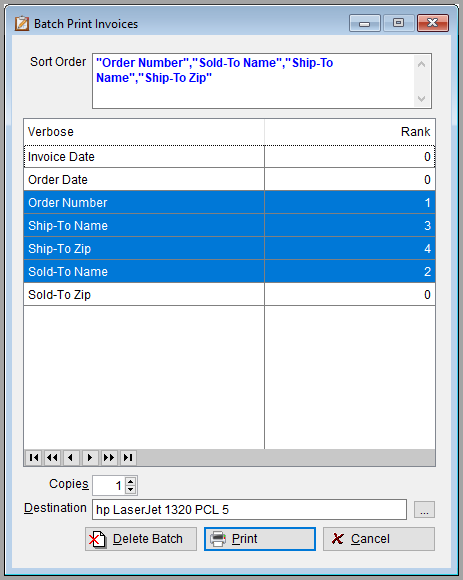Image resolution: width=463 pixels, height=580 pixels.
Task: Cancel the batch print dialog
Action: click(x=379, y=539)
